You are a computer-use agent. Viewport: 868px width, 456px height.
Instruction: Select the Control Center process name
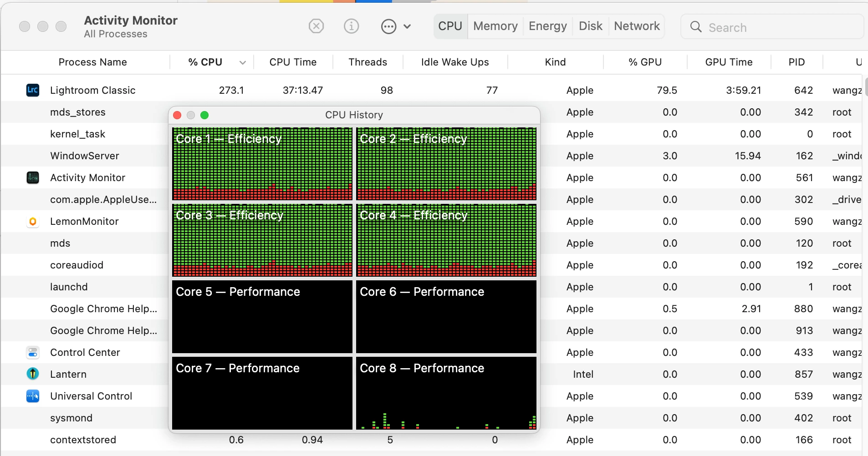[x=85, y=352]
